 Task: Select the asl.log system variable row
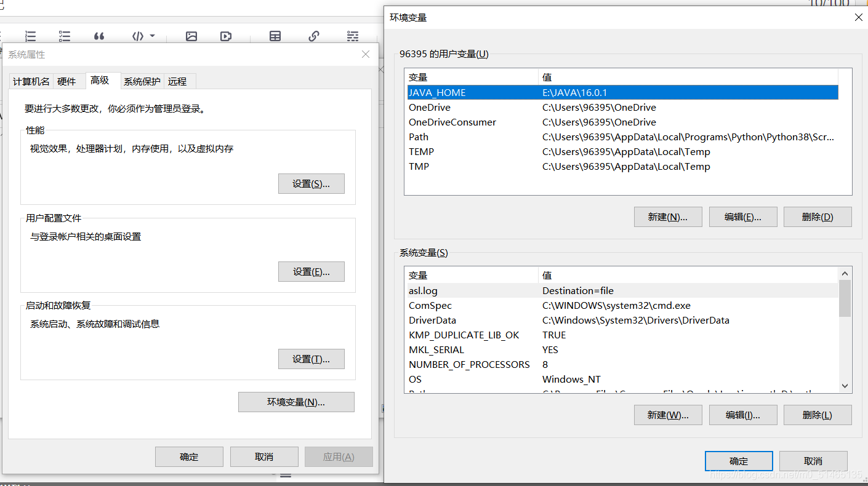pyautogui.click(x=622, y=291)
